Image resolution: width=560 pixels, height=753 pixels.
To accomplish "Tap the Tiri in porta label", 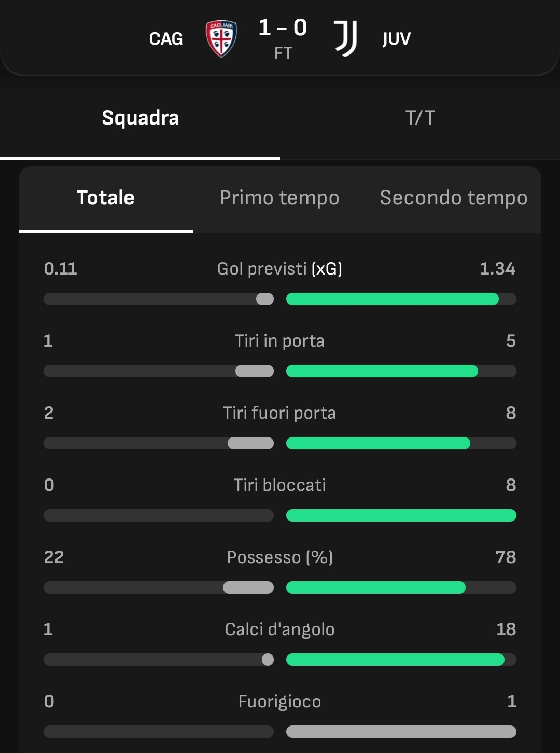I will point(279,341).
